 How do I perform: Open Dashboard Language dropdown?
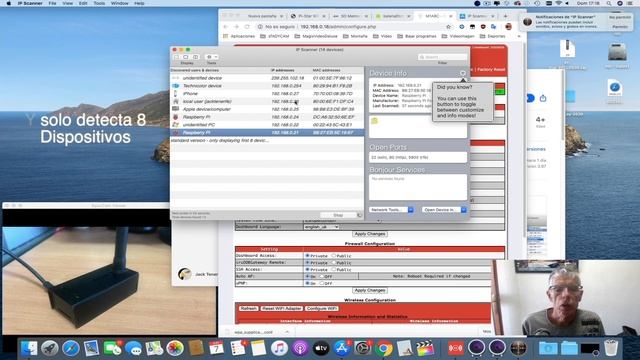(321, 227)
